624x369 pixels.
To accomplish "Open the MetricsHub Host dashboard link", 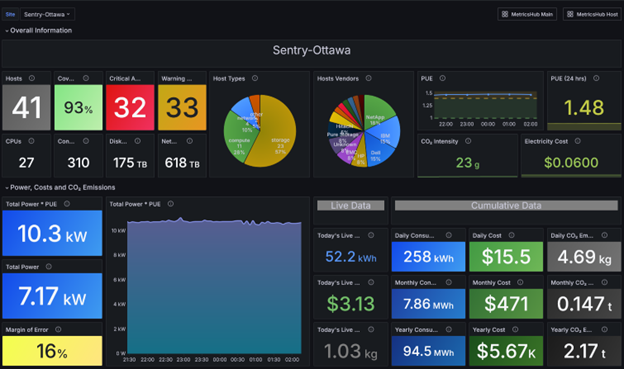I will pyautogui.click(x=593, y=14).
